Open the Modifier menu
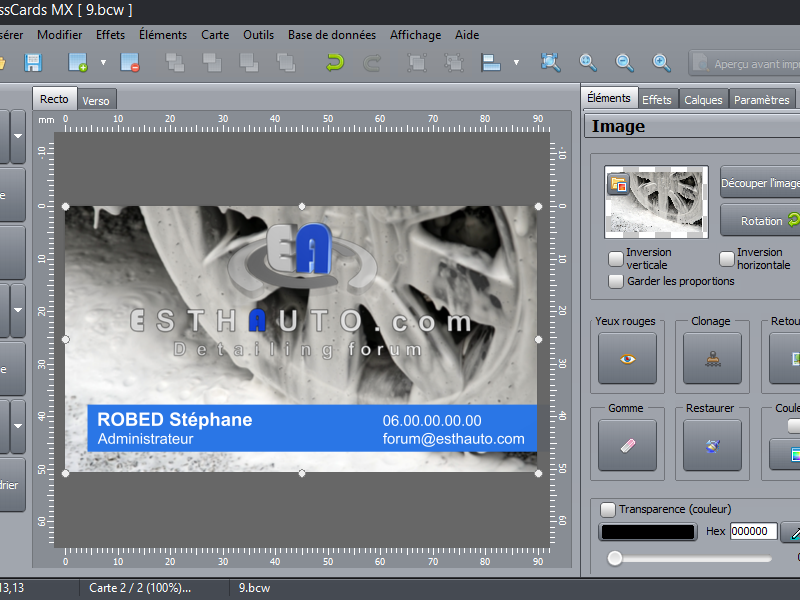800x600 pixels. pos(60,35)
